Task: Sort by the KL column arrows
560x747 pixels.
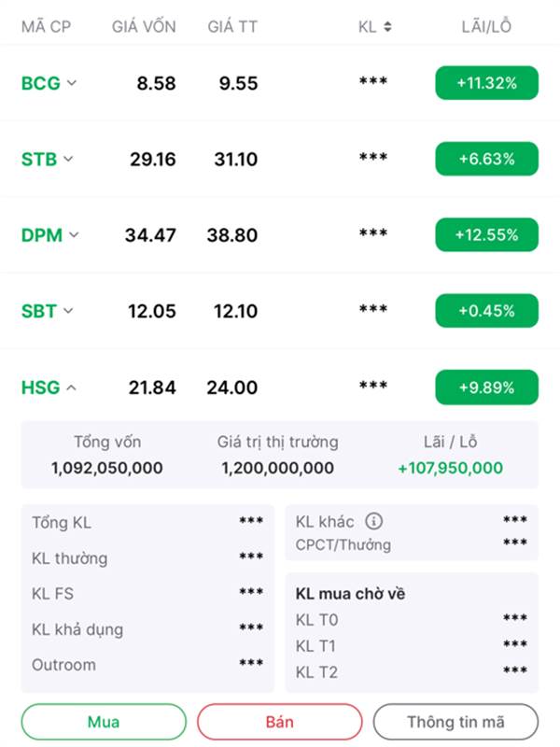Action: click(387, 27)
